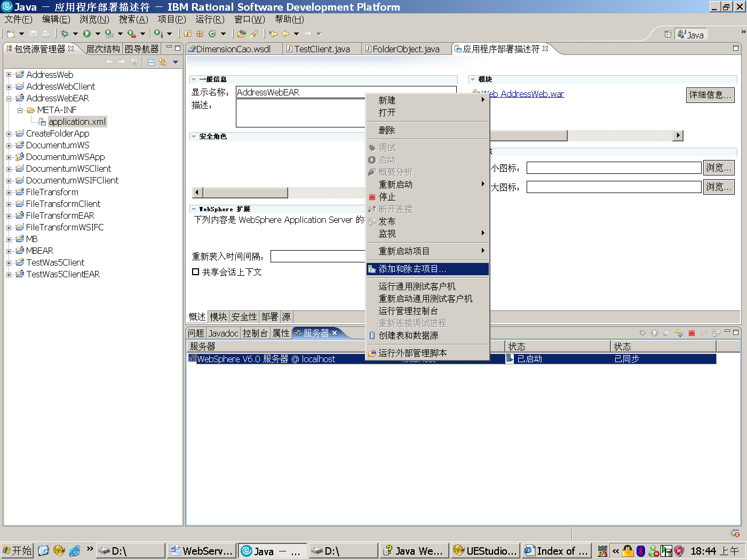The height and width of the screenshot is (560, 747).
Task: Click the 开始 Start button
Action: 17,551
